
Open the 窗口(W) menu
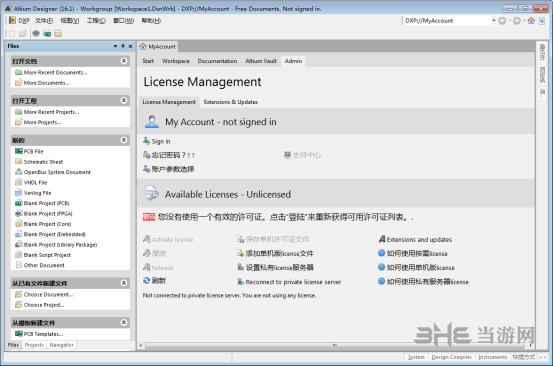click(x=123, y=20)
